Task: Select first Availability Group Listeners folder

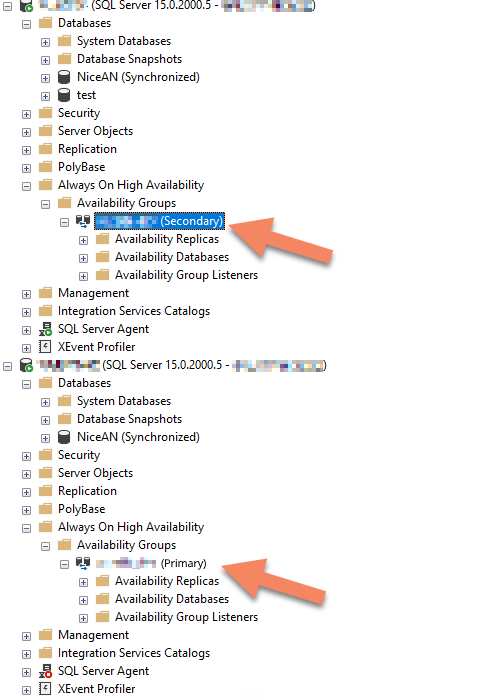Action: click(x=186, y=275)
